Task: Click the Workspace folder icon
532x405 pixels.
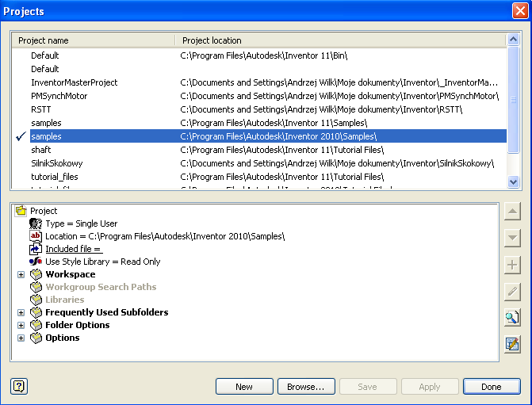Action: click(x=36, y=274)
